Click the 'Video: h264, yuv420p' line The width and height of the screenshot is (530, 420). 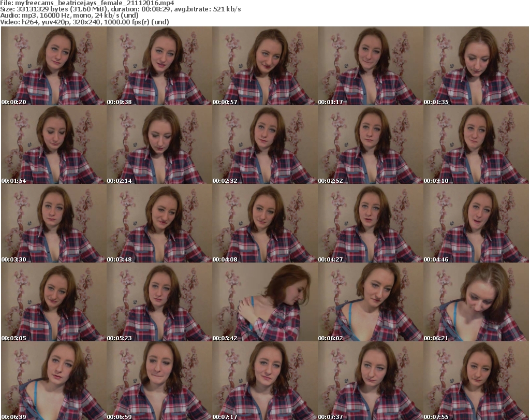84,22
